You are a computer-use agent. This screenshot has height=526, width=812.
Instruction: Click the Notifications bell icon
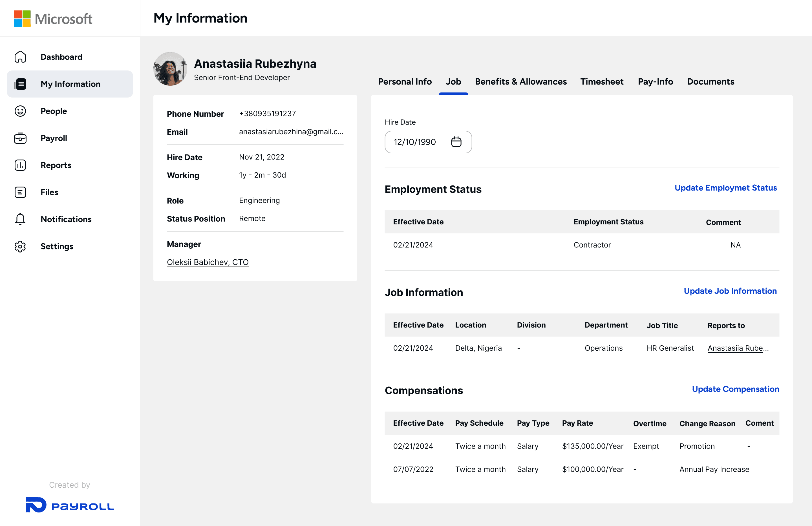20,219
